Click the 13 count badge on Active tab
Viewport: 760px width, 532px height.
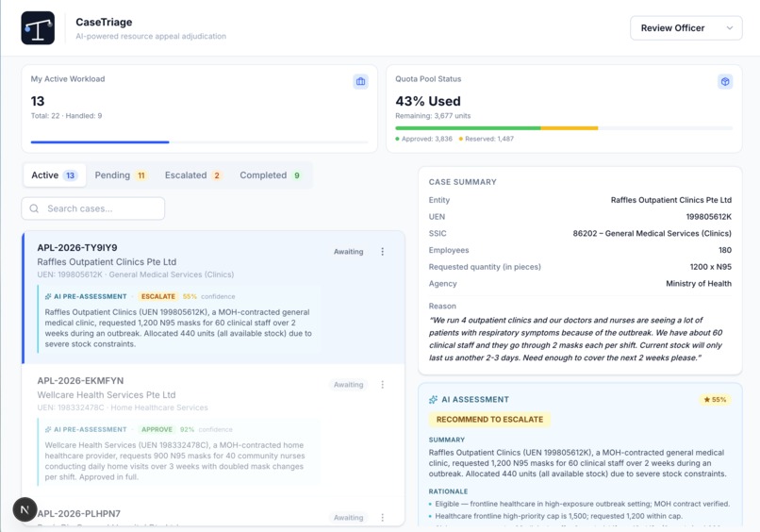(x=71, y=175)
